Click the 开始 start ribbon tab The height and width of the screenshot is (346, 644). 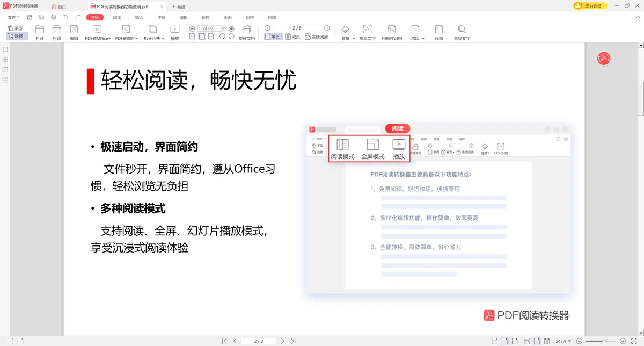pos(95,17)
